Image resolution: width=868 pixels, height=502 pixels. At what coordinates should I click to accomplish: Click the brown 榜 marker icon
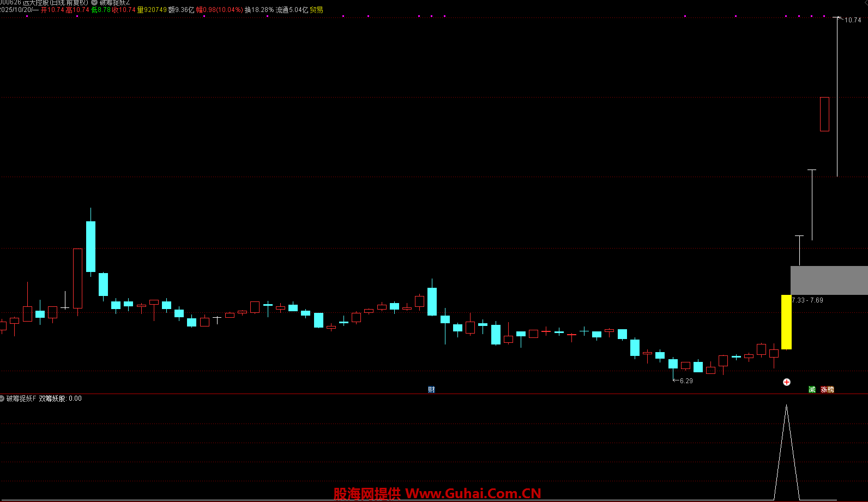[x=830, y=389]
